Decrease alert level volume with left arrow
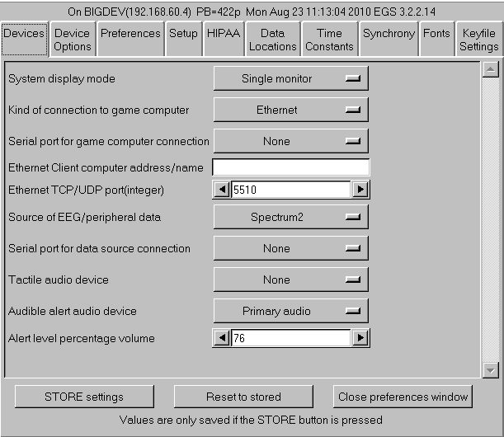Screen dimensions: 504x437 click(x=221, y=338)
